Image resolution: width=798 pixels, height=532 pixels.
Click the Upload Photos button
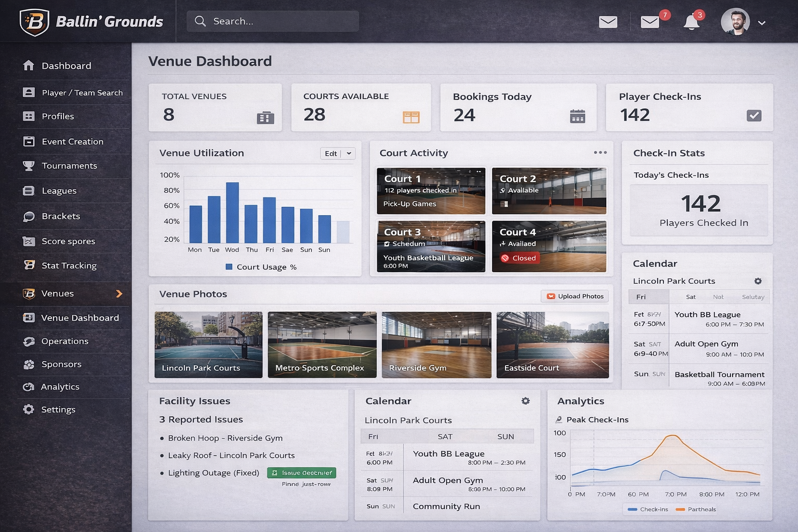point(577,296)
